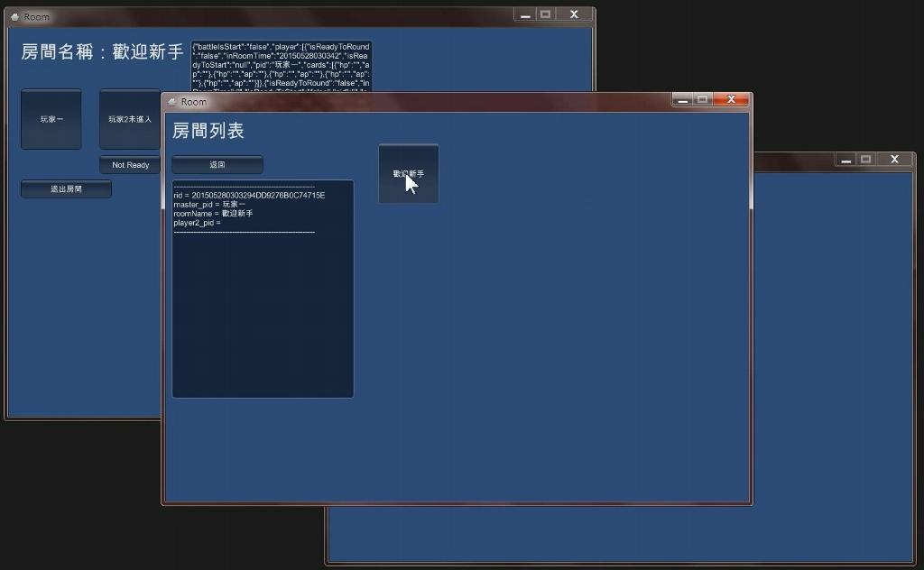Close the rightmost background window
Viewport: 924px width, 570px height.
coord(894,160)
